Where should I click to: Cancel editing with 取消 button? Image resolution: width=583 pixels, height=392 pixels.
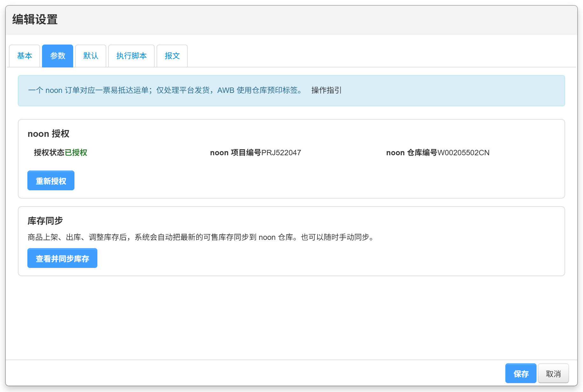[553, 374]
